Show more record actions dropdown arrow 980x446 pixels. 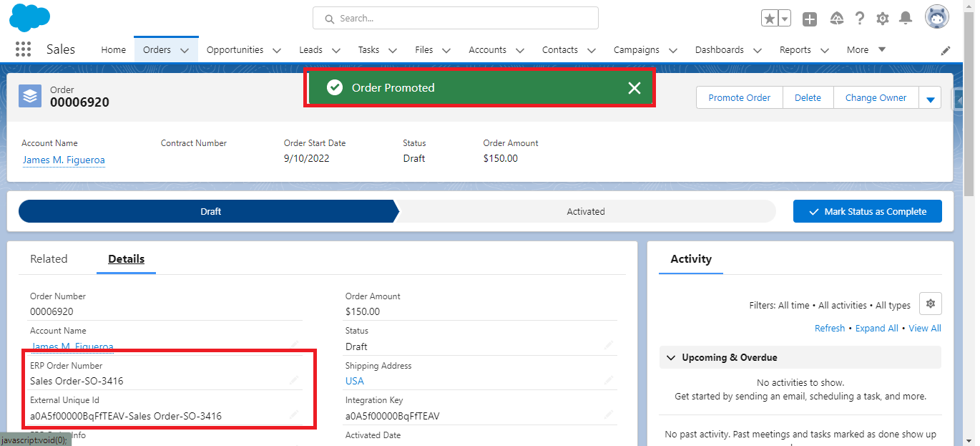(x=930, y=98)
